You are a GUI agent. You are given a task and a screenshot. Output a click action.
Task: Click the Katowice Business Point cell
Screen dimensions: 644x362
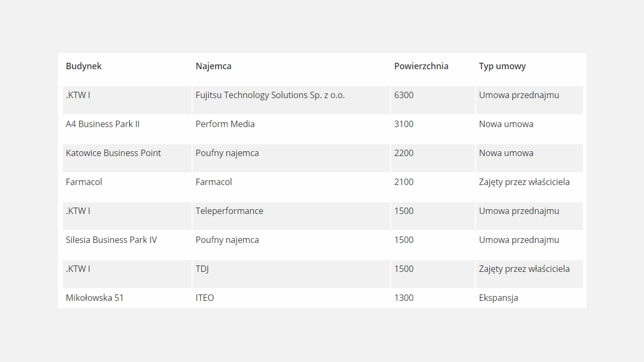coord(113,153)
